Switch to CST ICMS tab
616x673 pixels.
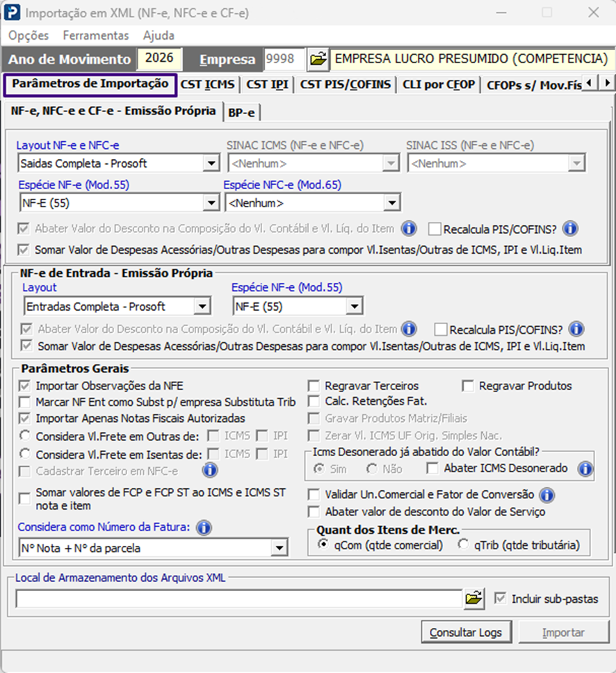tap(208, 85)
